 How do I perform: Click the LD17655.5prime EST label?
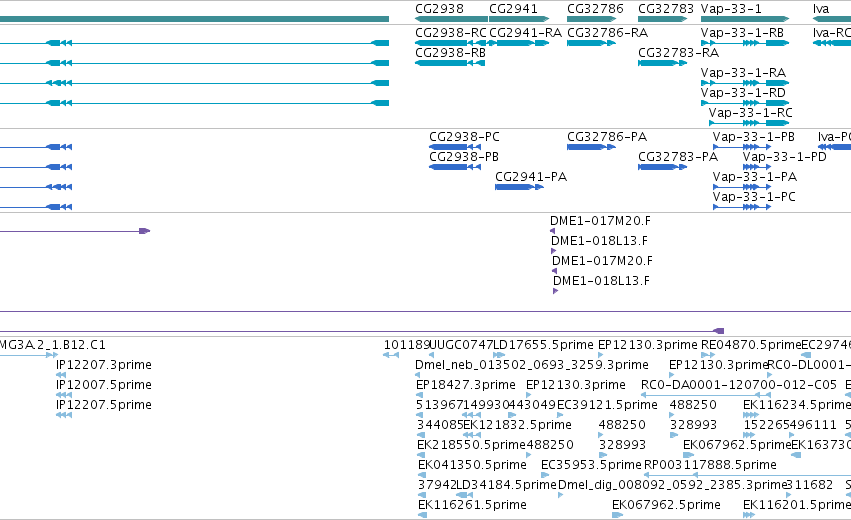[x=543, y=345]
